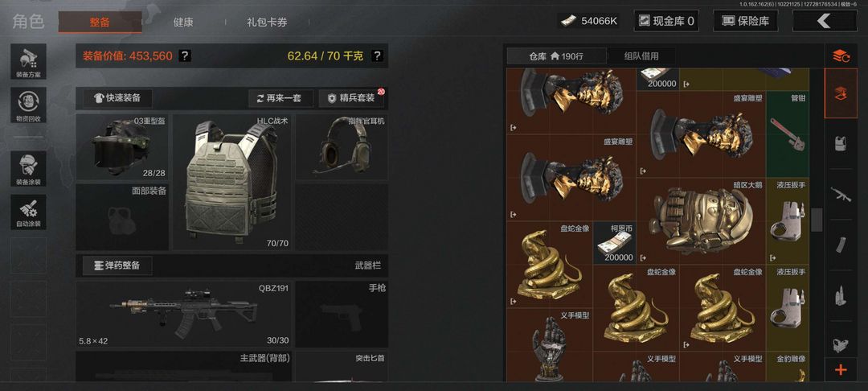Open the 装备方案 loadout preset icon
Viewport: 868px width, 391px height.
pos(28,61)
